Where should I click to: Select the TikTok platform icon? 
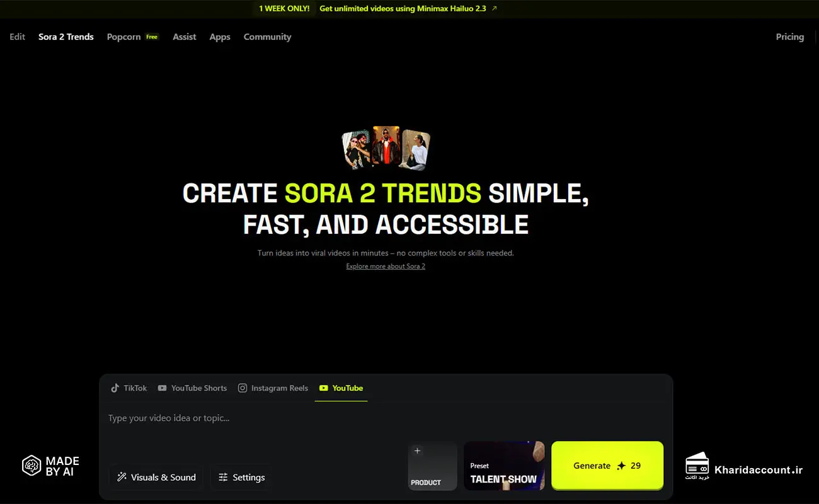pyautogui.click(x=115, y=388)
